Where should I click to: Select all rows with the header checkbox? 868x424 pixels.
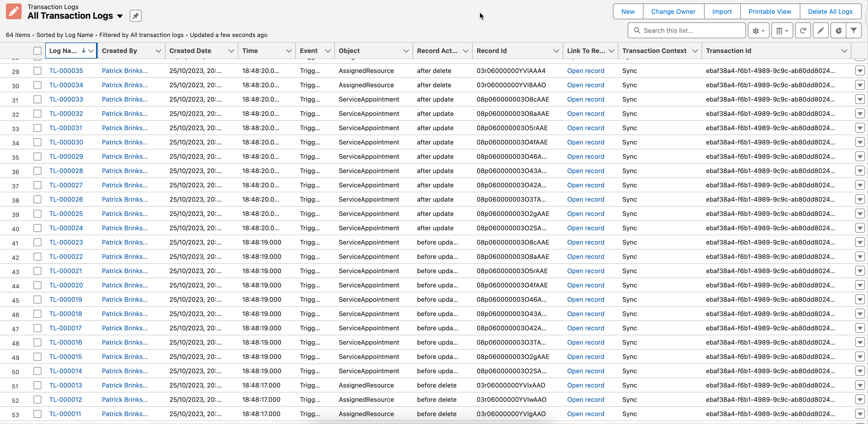point(37,51)
